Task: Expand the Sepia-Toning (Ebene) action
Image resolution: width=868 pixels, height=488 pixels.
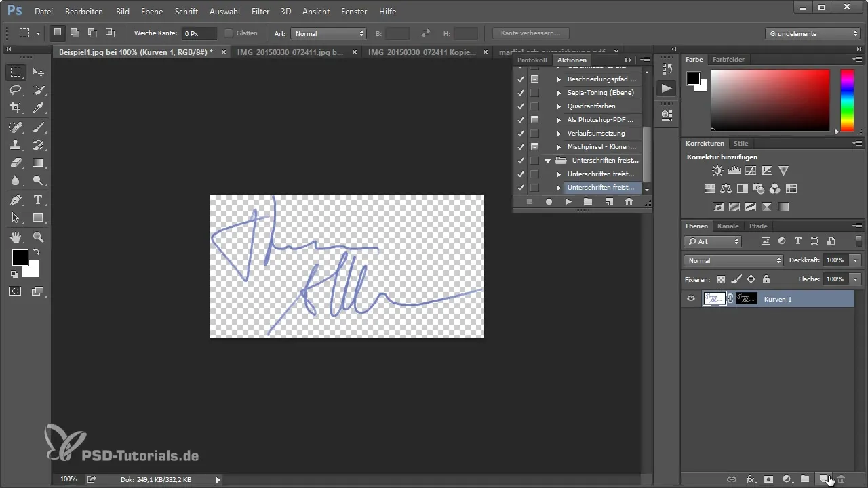Action: [x=559, y=93]
